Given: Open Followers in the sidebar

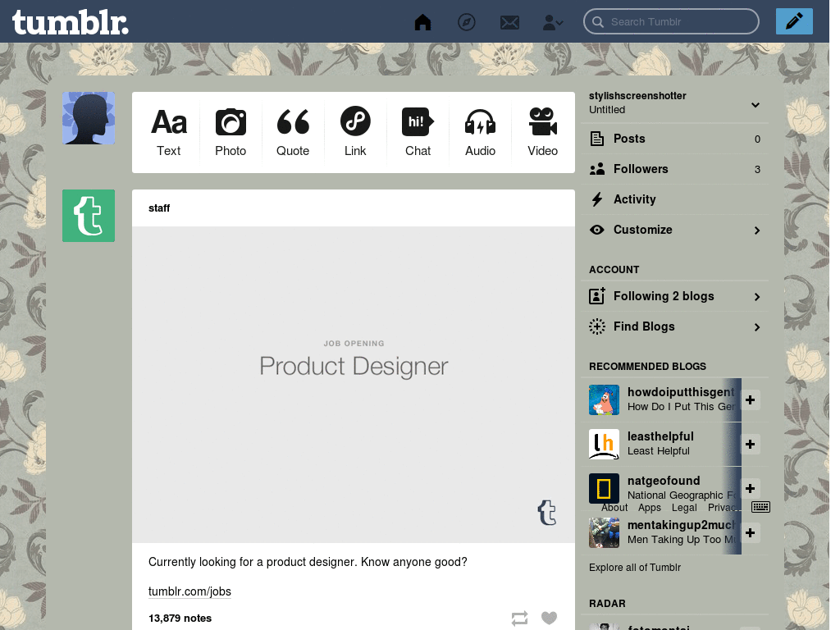Looking at the screenshot, I should (675, 169).
